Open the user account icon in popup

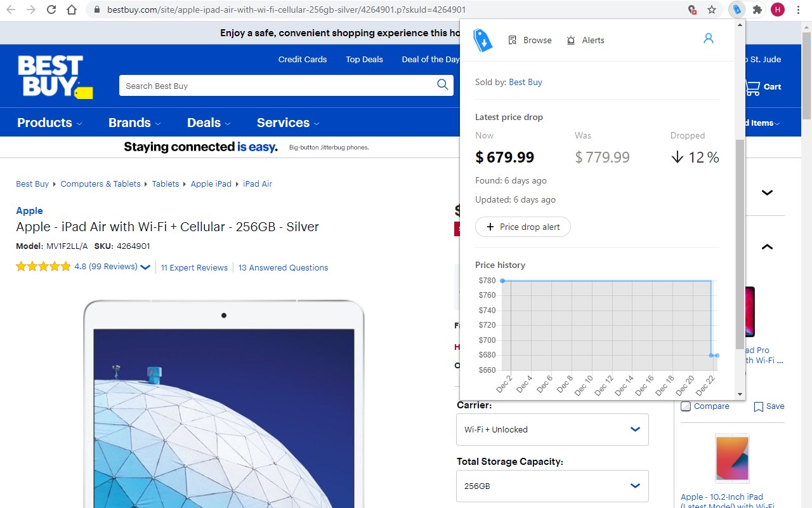click(x=709, y=39)
